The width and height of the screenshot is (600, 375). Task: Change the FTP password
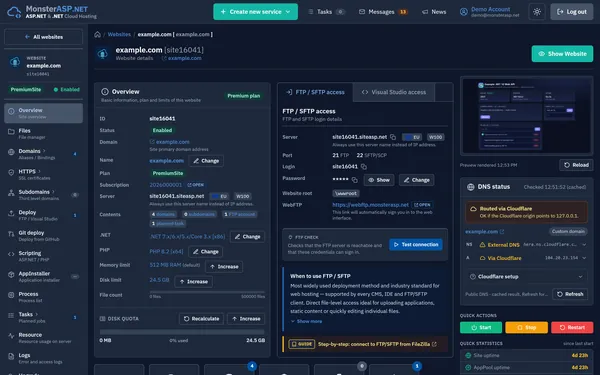pyautogui.click(x=416, y=180)
